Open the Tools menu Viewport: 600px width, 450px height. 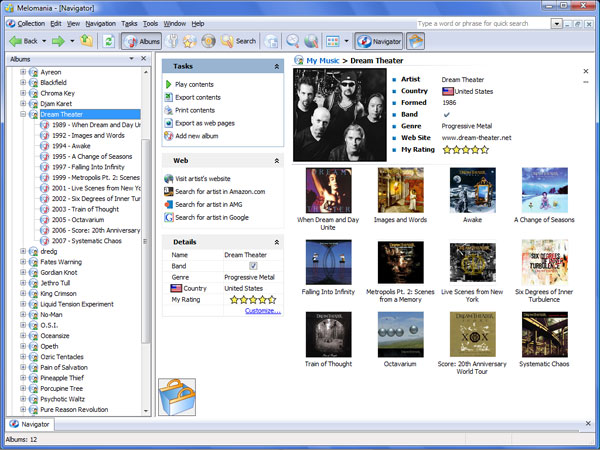click(150, 22)
